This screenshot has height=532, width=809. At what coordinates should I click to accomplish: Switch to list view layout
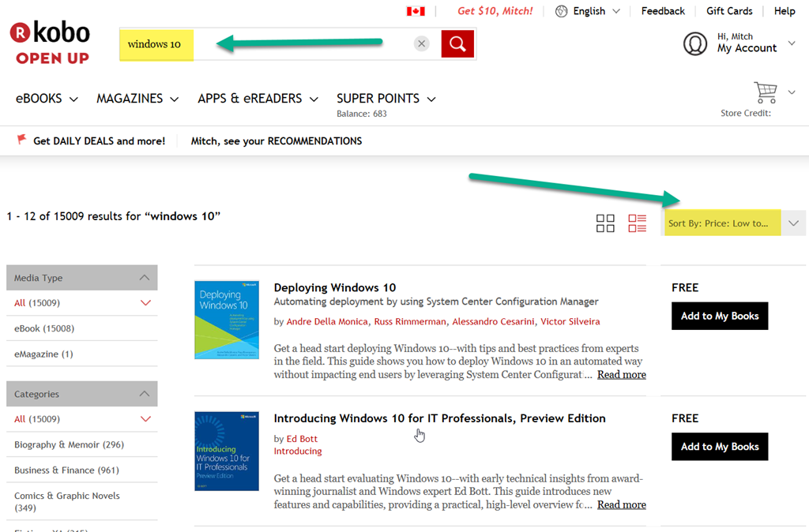pyautogui.click(x=637, y=223)
